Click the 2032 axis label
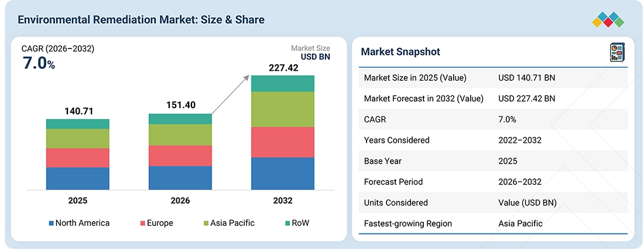The image size is (644, 251). 283,201
